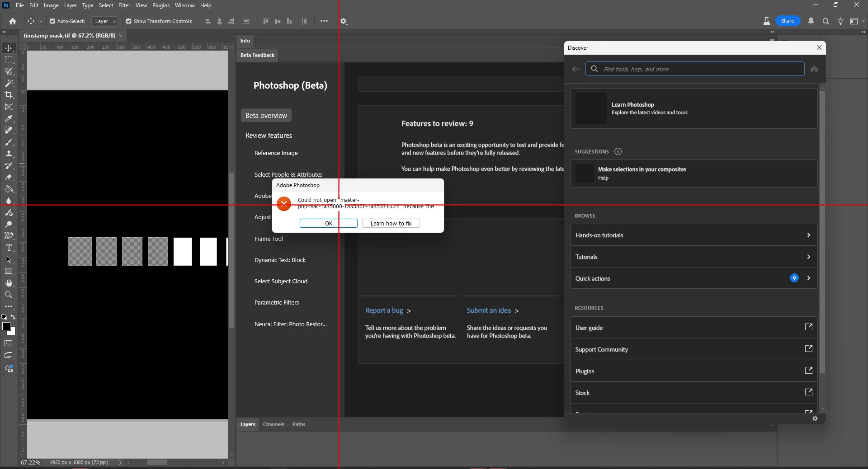Toggle the Auto-Select checkbox

pyautogui.click(x=52, y=21)
